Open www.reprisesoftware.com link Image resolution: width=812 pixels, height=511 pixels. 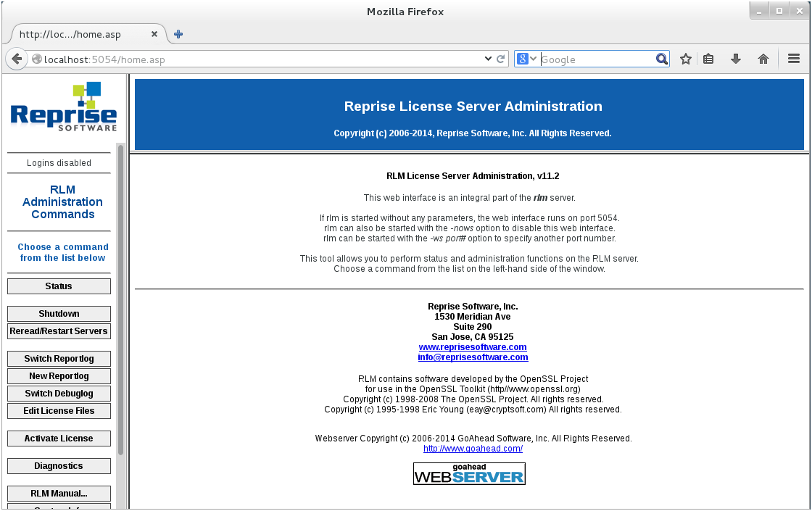[472, 347]
